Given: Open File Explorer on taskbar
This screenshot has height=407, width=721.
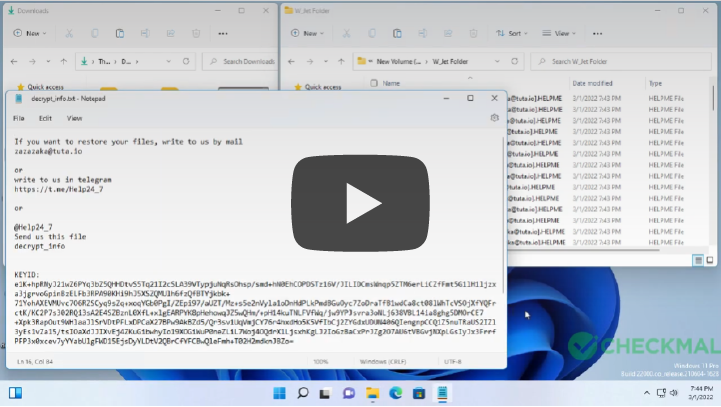Looking at the screenshot, I should pos(372,393).
